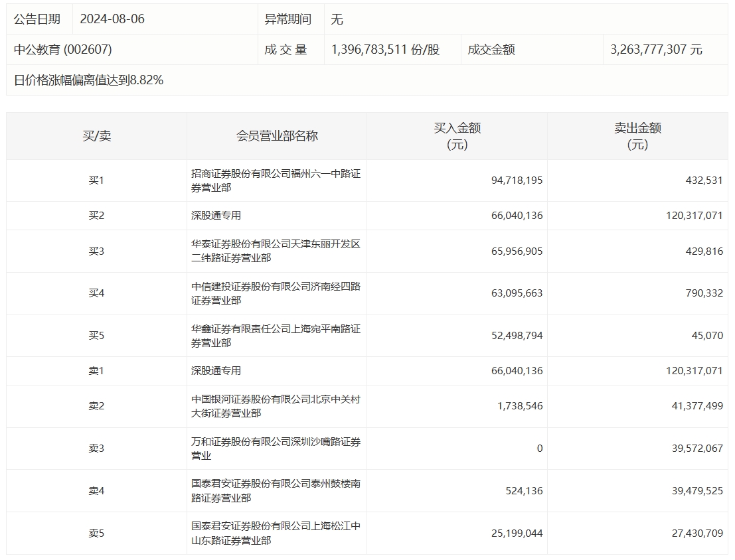Select buy amount 25,199,044
The height and width of the screenshot is (560, 735).
click(x=517, y=533)
